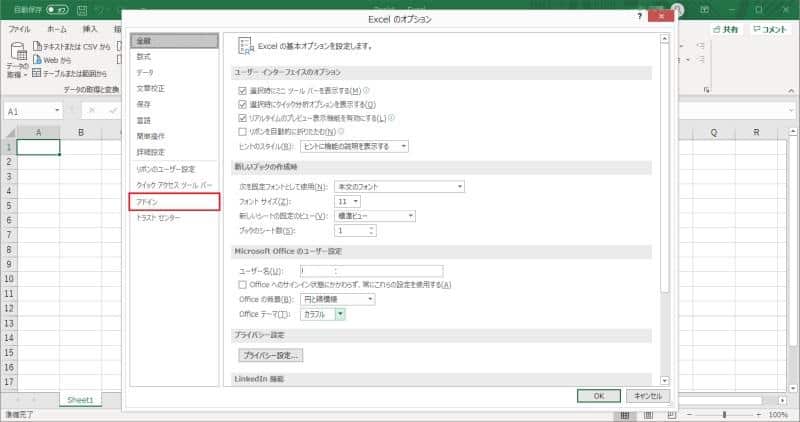The width and height of the screenshot is (800, 422).
Task: Check collapse ribbon automatically checkbox
Action: pos(242,132)
